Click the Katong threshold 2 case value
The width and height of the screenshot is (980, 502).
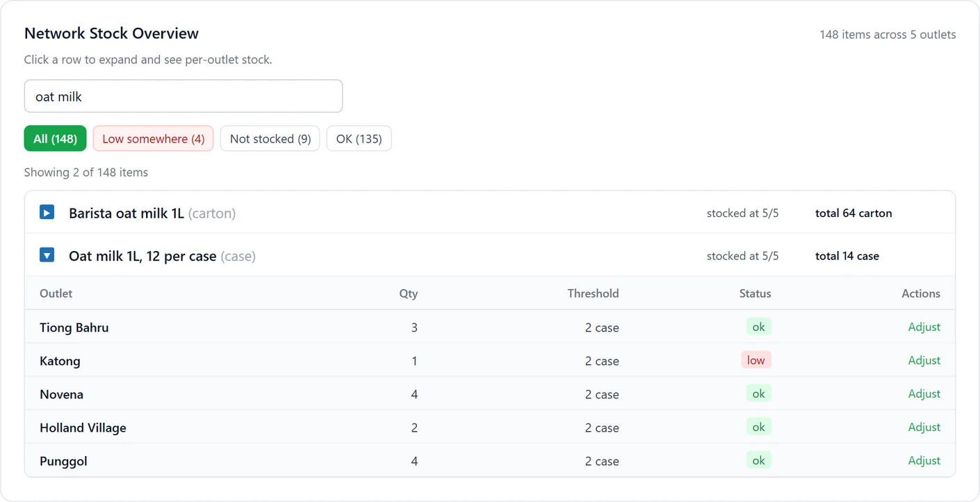[x=602, y=361]
